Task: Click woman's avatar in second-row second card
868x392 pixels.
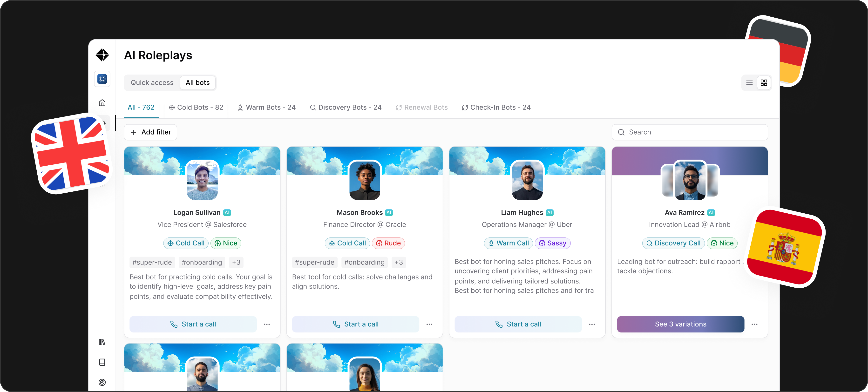Action: (365, 374)
